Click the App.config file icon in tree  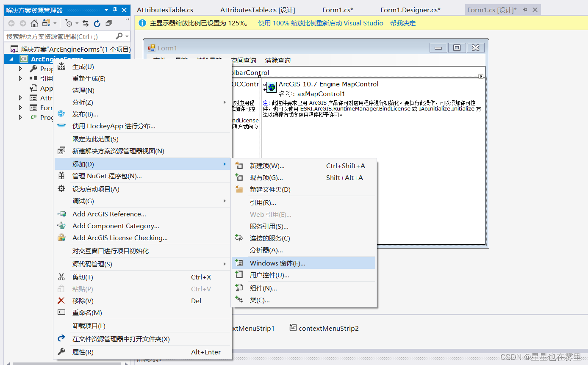[33, 88]
